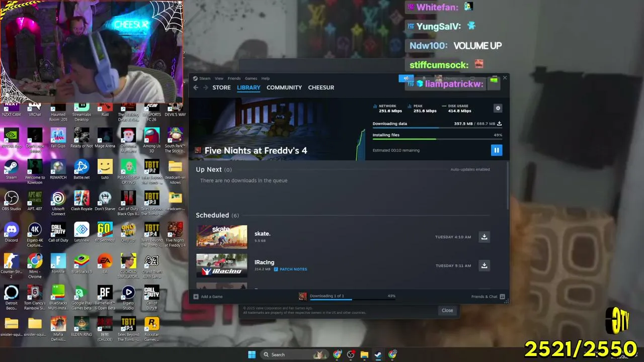Select the Battle.net desktop shortcut
Image resolution: width=644 pixels, height=362 pixels.
82,170
